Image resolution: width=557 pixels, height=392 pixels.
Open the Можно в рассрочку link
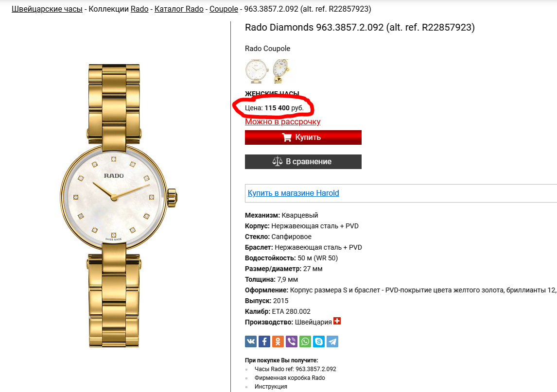click(x=283, y=122)
